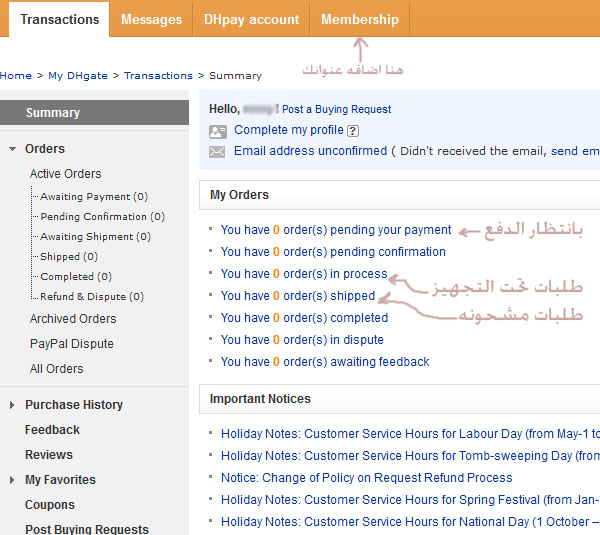Collapse the Orders section arrow
Viewport: 600px width, 535px height.
(x=12, y=149)
